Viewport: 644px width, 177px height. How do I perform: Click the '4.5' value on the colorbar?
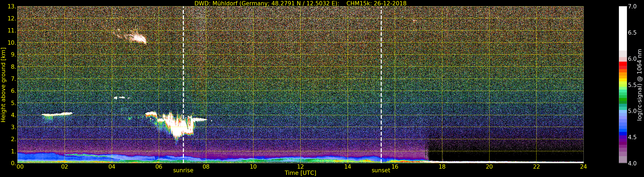pos(632,137)
